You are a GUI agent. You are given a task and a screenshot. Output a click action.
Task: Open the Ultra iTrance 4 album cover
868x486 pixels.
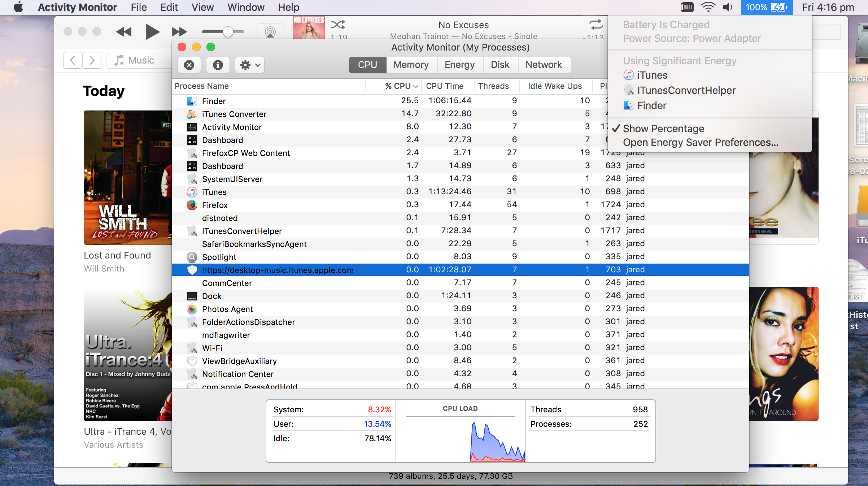(128, 354)
